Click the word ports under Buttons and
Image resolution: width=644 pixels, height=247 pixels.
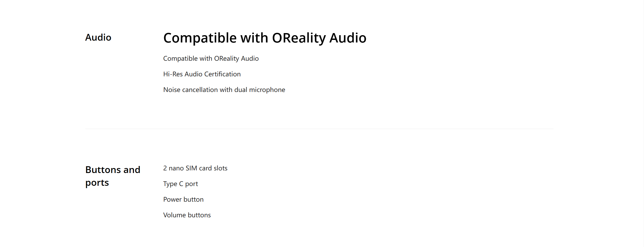point(97,183)
